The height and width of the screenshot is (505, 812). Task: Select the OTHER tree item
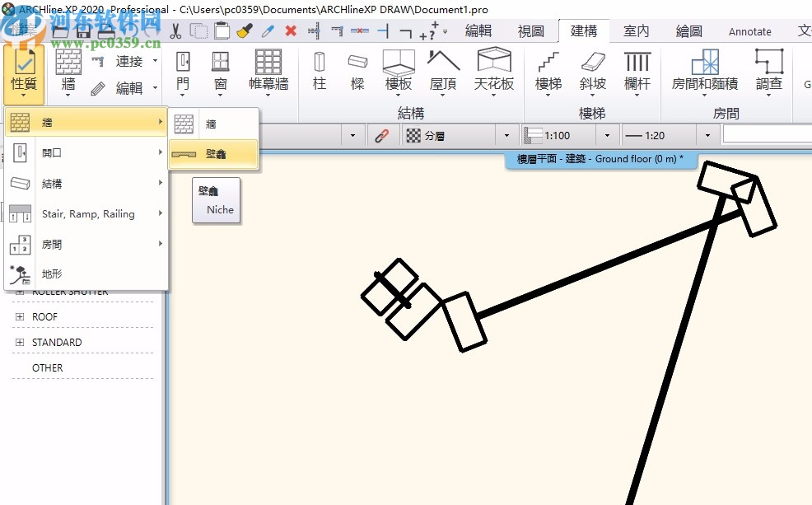[x=47, y=367]
